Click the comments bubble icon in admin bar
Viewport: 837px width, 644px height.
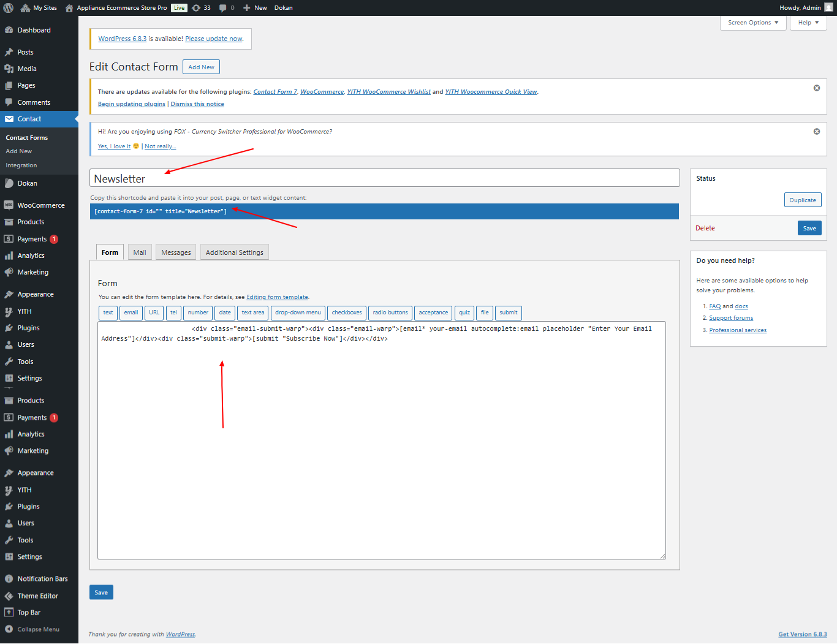click(x=223, y=8)
